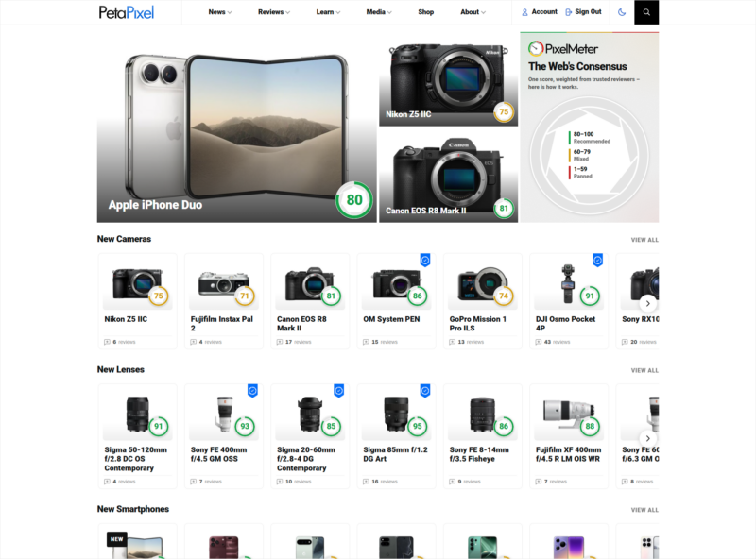Open Fujifilm XF 400mm f/4.5 lens title

click(569, 454)
